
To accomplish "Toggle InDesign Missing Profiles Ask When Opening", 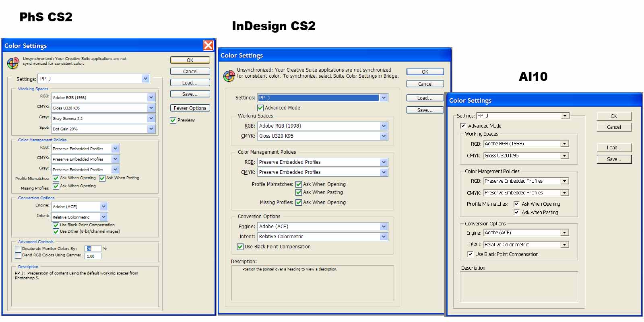I will pyautogui.click(x=299, y=202).
